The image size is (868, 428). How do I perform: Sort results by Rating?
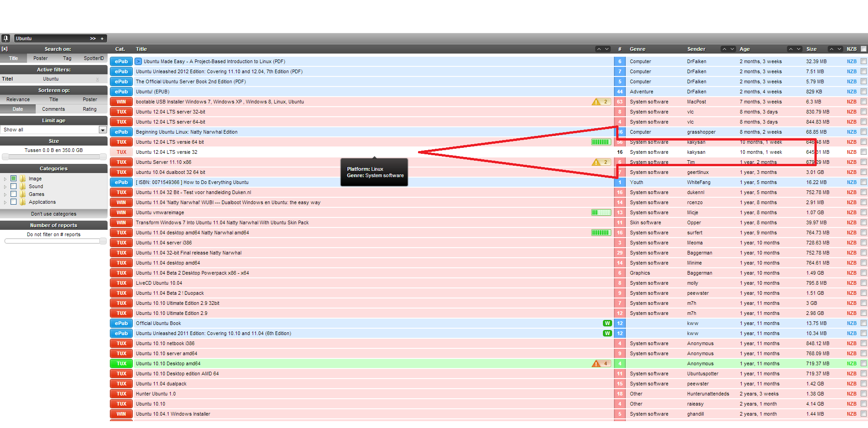(90, 109)
